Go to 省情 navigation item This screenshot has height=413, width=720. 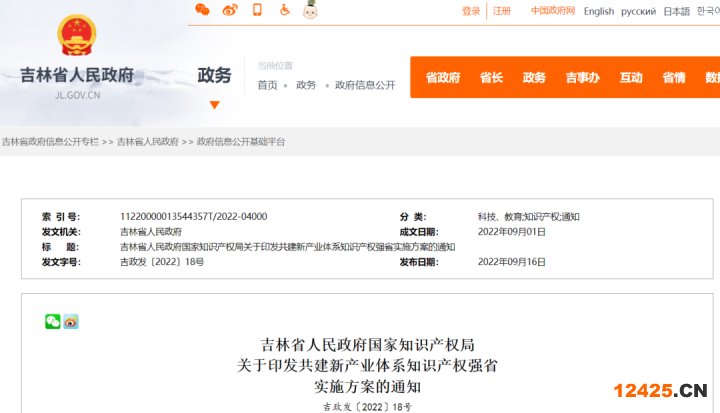coord(674,77)
